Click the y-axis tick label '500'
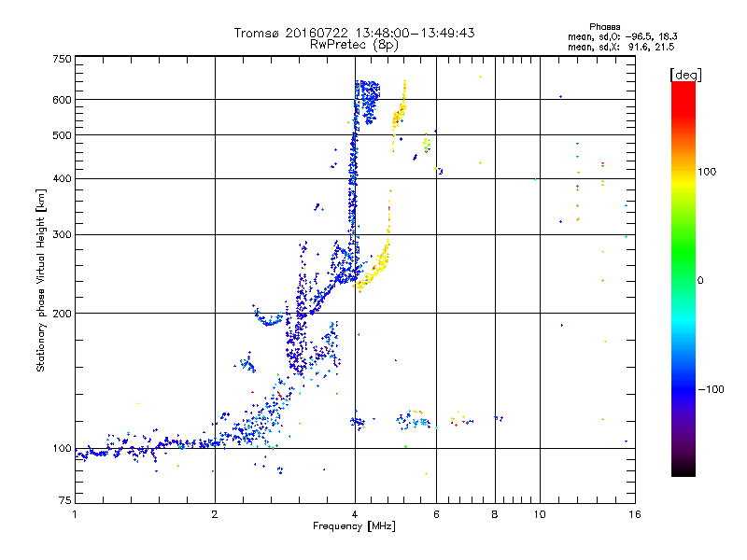 63,135
